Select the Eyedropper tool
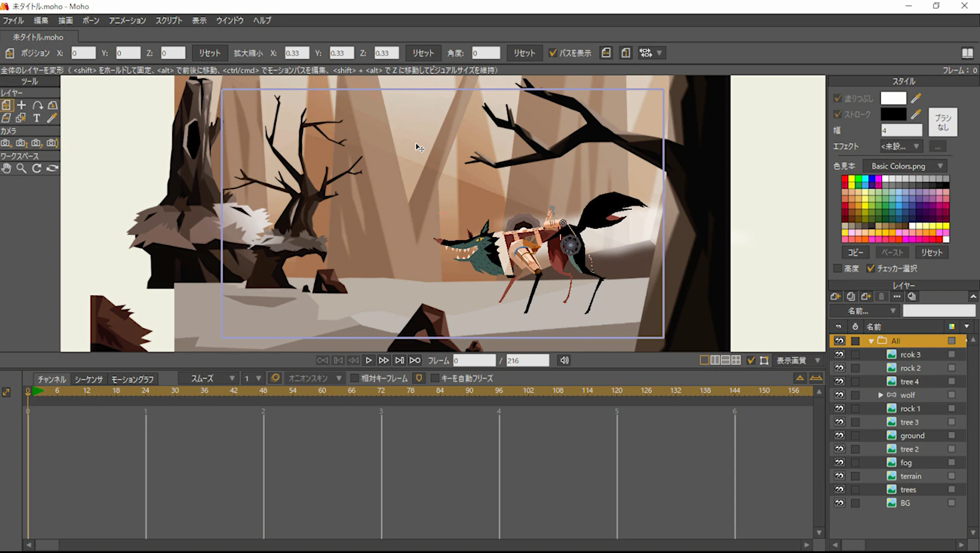980x553 pixels. tap(52, 119)
